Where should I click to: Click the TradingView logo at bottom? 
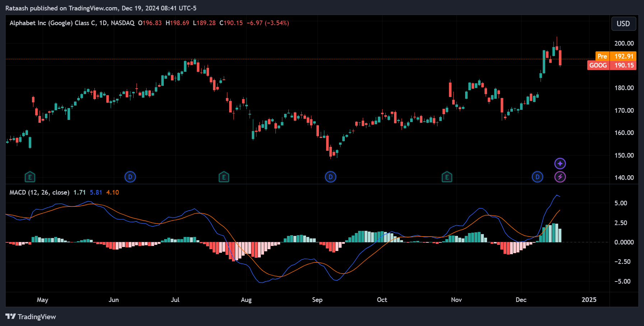click(x=31, y=317)
